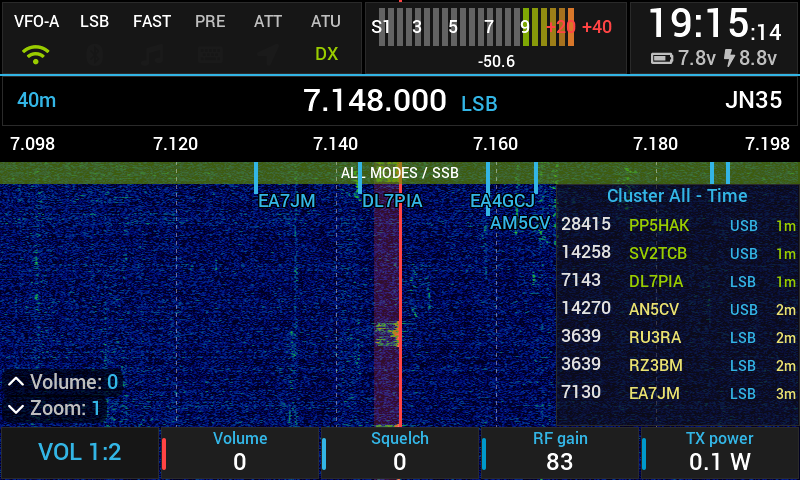
Task: Tap the JN35 grid locator
Action: (x=754, y=100)
